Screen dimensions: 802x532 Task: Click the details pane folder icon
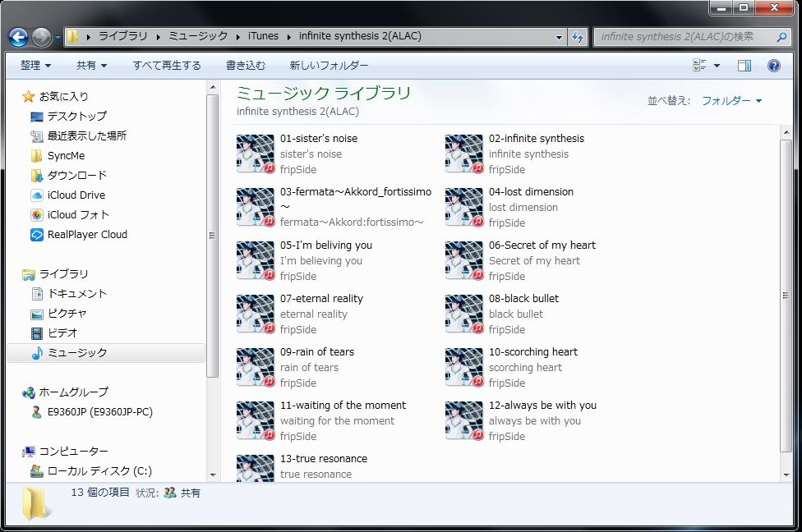[35, 503]
